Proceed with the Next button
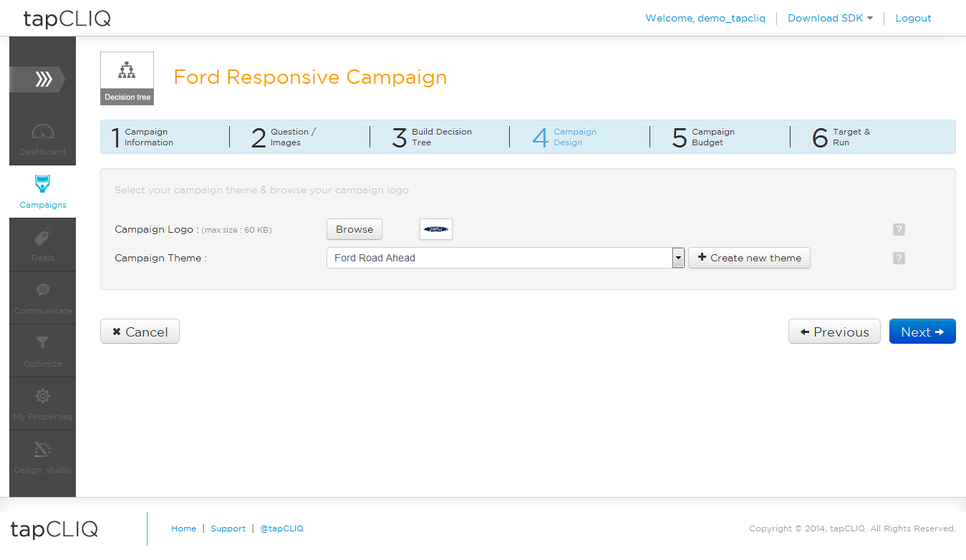Screen dimensions: 966x560 [922, 332]
